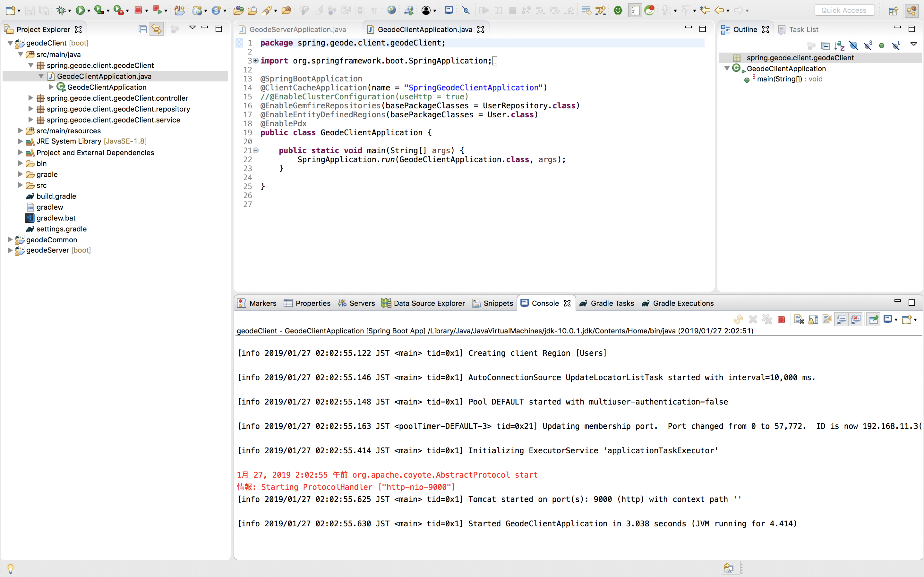This screenshot has width=924, height=577.
Task: Open build.gradle in Project Explorer
Action: [x=56, y=196]
